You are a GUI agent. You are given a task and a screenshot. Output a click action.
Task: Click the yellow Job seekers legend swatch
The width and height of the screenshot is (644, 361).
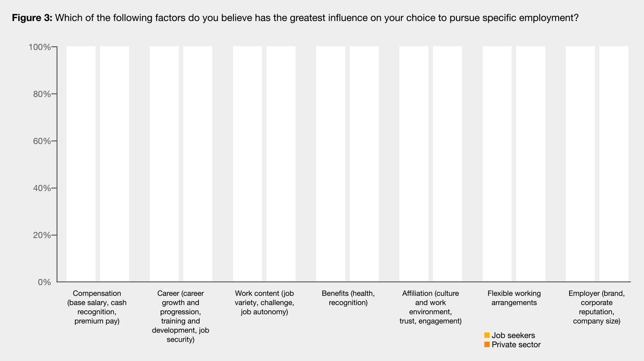pos(487,335)
